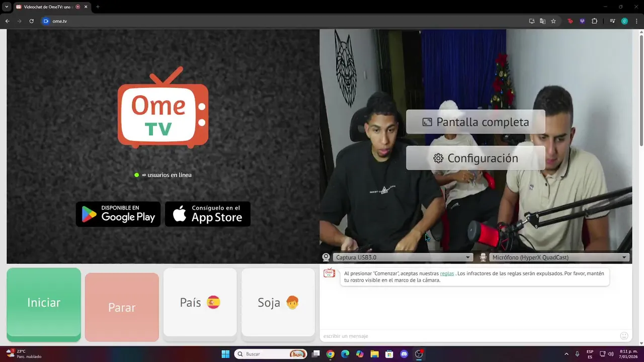Viewport: 644px width, 362px height.
Task: Go back with browser back arrow
Action: point(7,21)
